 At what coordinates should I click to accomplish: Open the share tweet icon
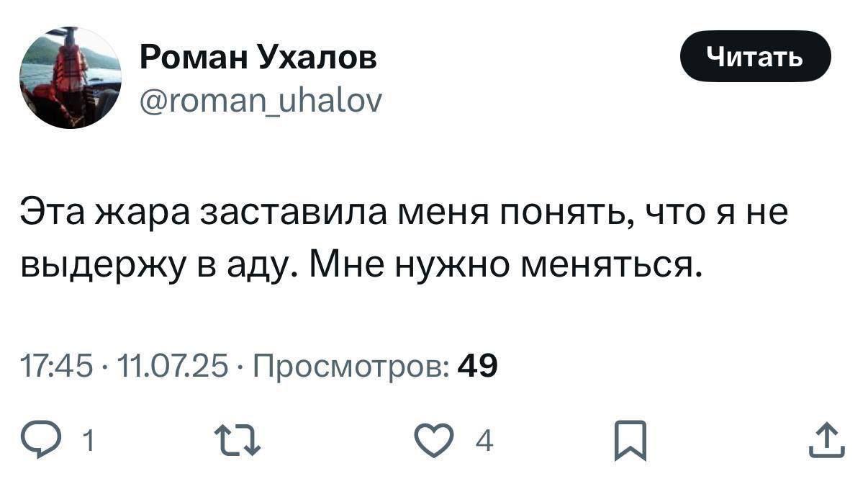(826, 441)
